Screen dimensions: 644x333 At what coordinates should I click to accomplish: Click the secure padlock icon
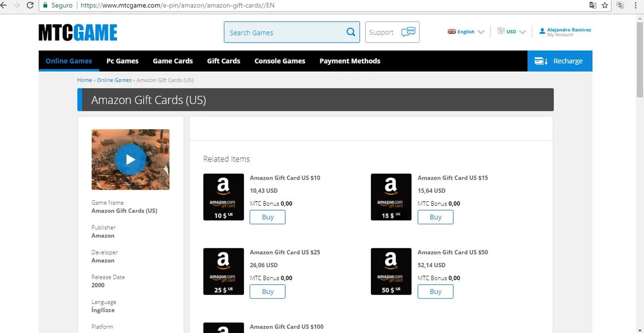pos(45,6)
